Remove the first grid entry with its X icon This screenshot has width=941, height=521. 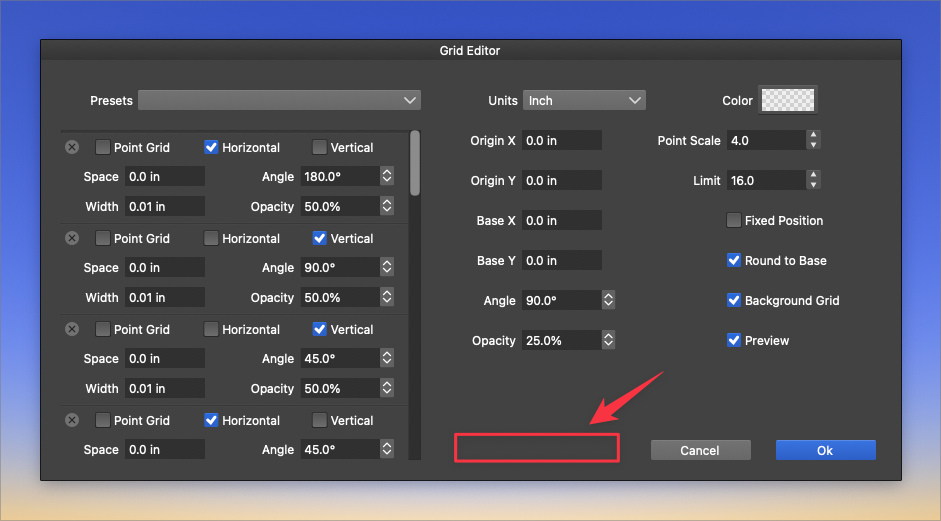click(72, 147)
